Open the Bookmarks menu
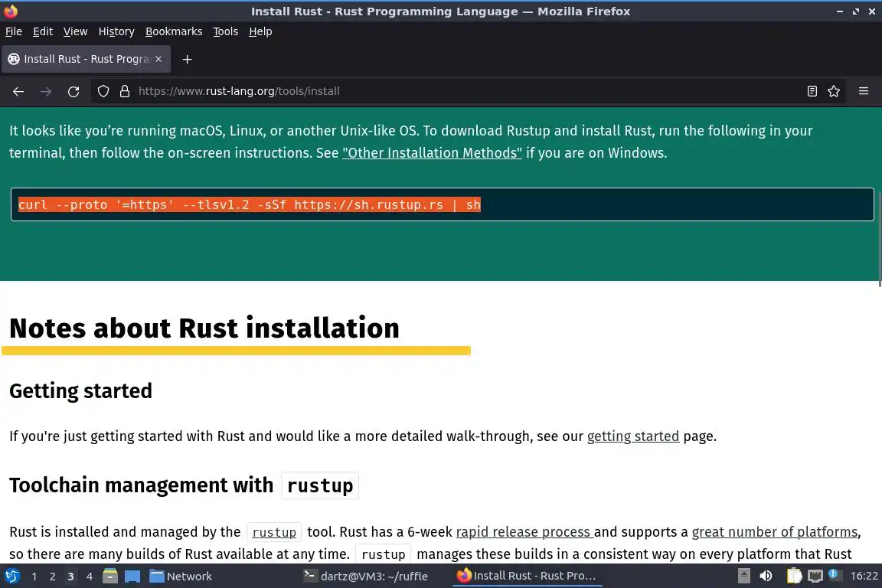This screenshot has height=588, width=882. point(174,31)
